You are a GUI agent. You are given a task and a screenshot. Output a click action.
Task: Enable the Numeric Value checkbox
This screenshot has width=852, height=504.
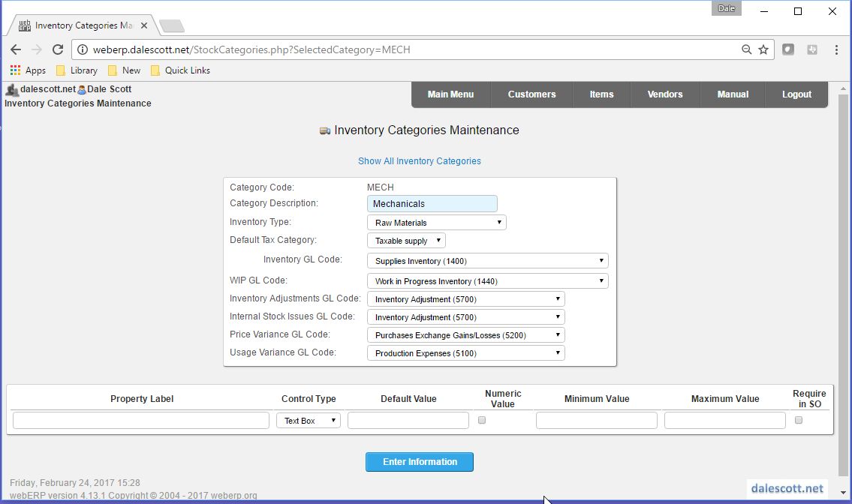[x=481, y=420]
